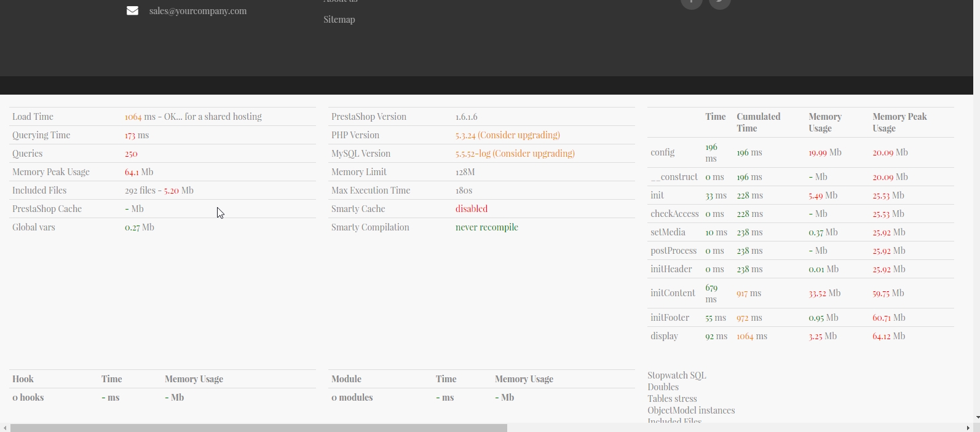Select the display row label
The height and width of the screenshot is (432, 980).
(665, 336)
